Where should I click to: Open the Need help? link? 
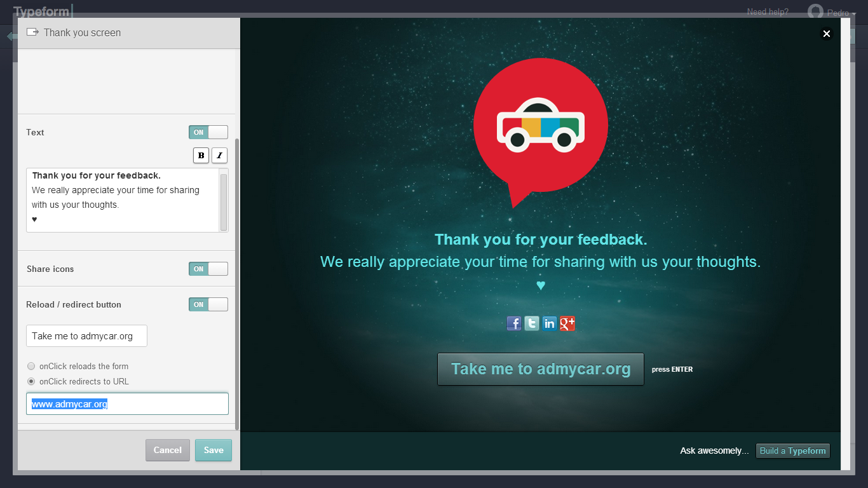click(x=768, y=11)
